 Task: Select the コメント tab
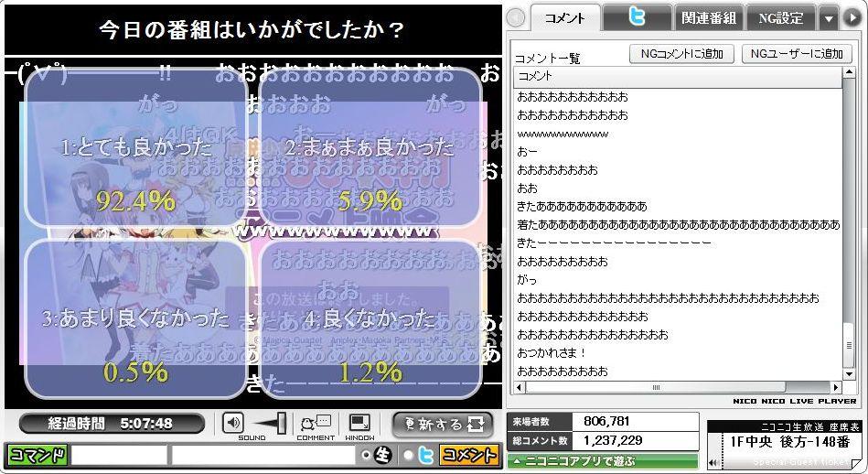(x=565, y=17)
